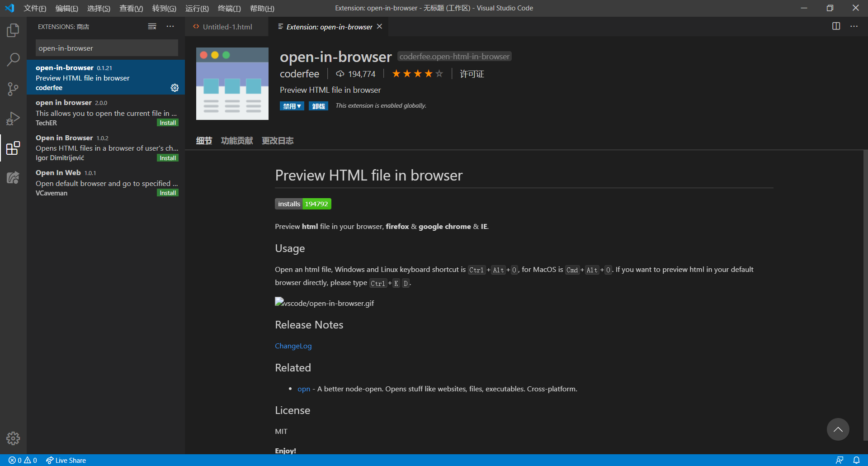Select open-in-browser 0.1.21 in extension list
This screenshot has height=466, width=868.
[x=106, y=77]
